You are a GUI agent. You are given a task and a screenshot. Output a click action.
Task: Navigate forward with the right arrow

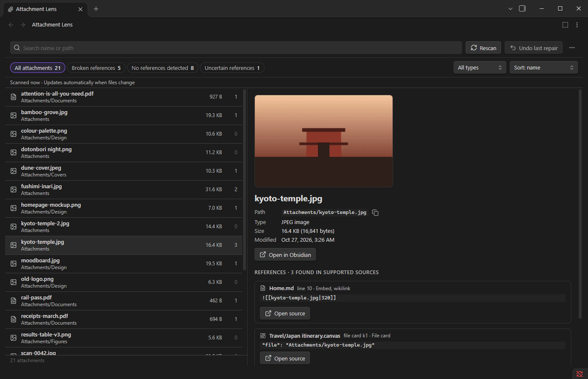pyautogui.click(x=23, y=25)
